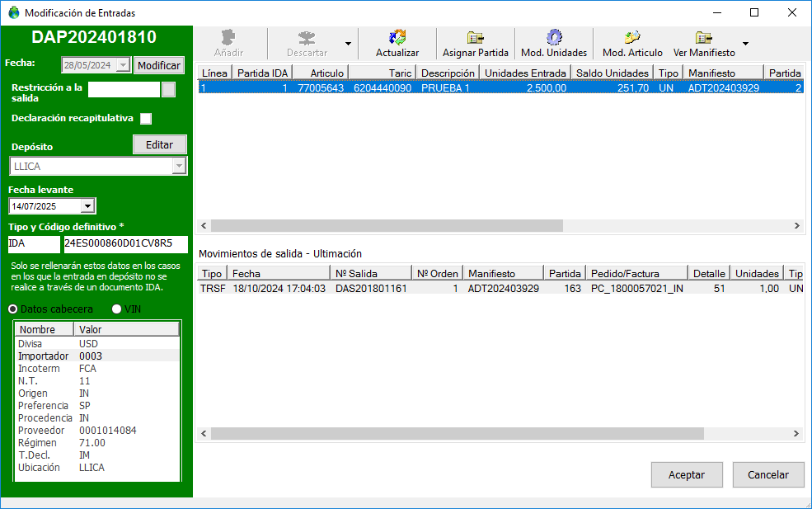This screenshot has width=812, height=509.
Task: Click the Asignar Partida toolbar icon
Action: pos(475,38)
